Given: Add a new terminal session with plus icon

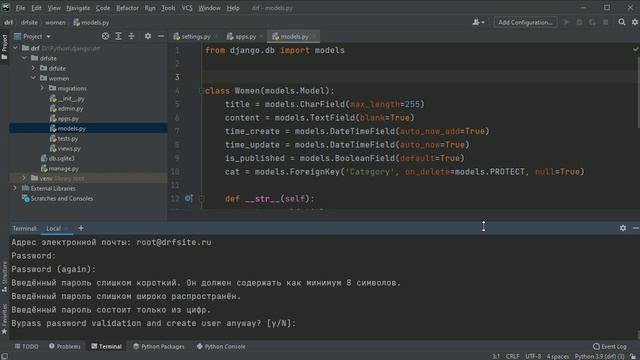Looking at the screenshot, I should click(81, 228).
